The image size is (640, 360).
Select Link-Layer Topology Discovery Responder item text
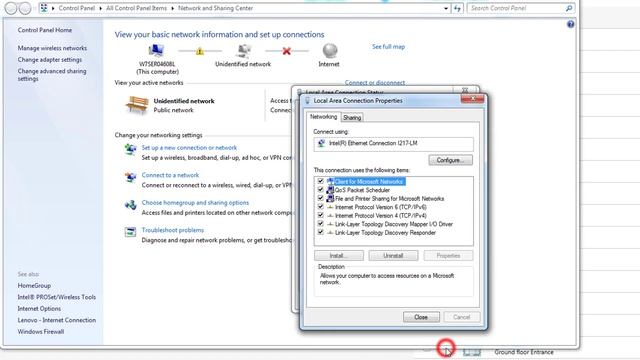(385, 233)
